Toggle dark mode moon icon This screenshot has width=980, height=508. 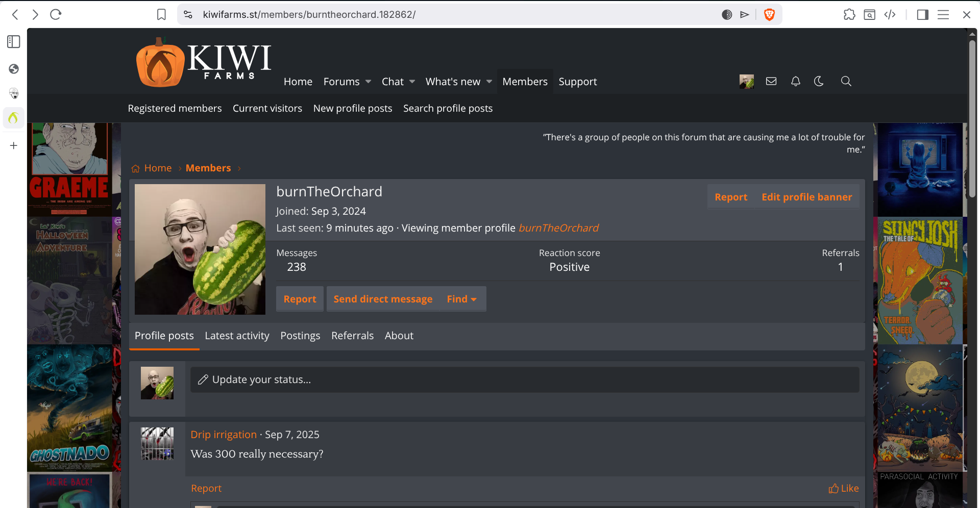819,81
